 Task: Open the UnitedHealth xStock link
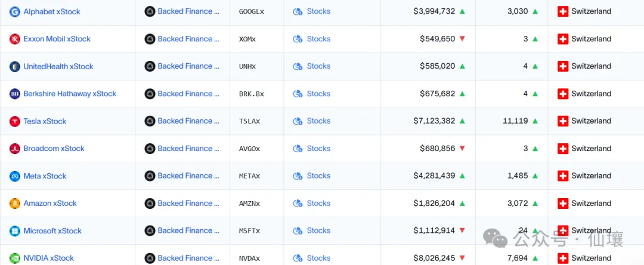pyautogui.click(x=58, y=66)
